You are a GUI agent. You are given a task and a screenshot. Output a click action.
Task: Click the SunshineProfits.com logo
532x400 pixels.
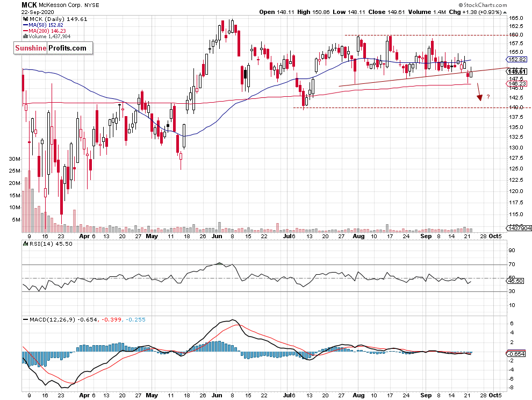tap(53, 48)
